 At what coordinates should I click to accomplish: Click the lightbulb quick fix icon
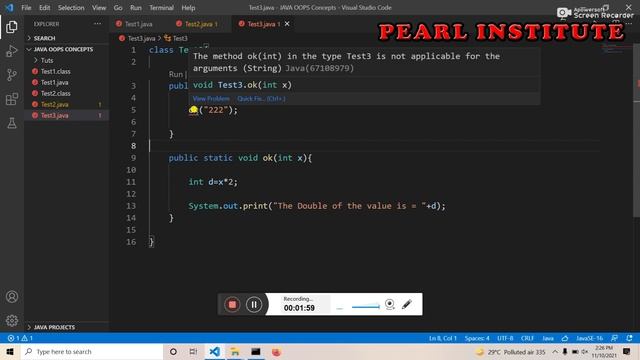click(x=193, y=110)
